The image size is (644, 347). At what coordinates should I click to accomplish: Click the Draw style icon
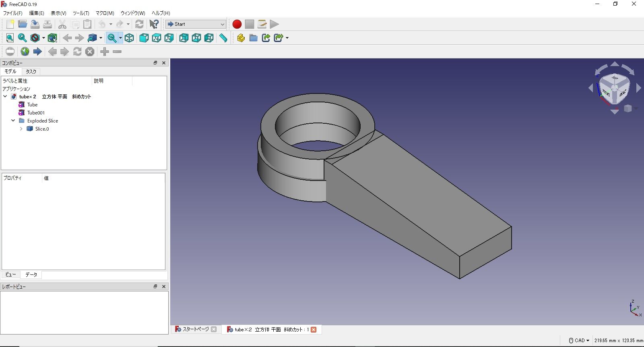pos(35,38)
